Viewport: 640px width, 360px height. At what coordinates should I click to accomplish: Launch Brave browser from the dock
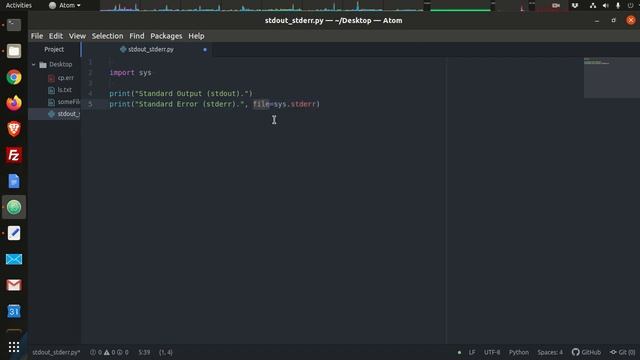coord(14,129)
